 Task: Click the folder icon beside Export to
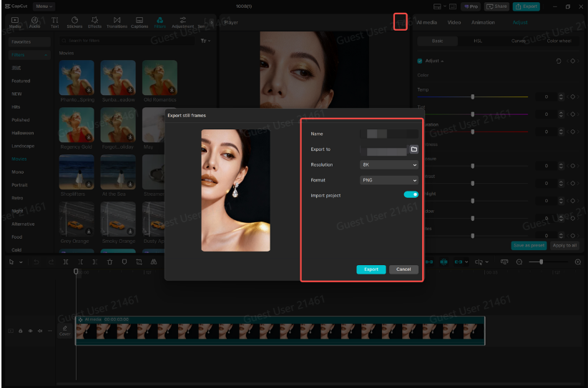(x=413, y=149)
